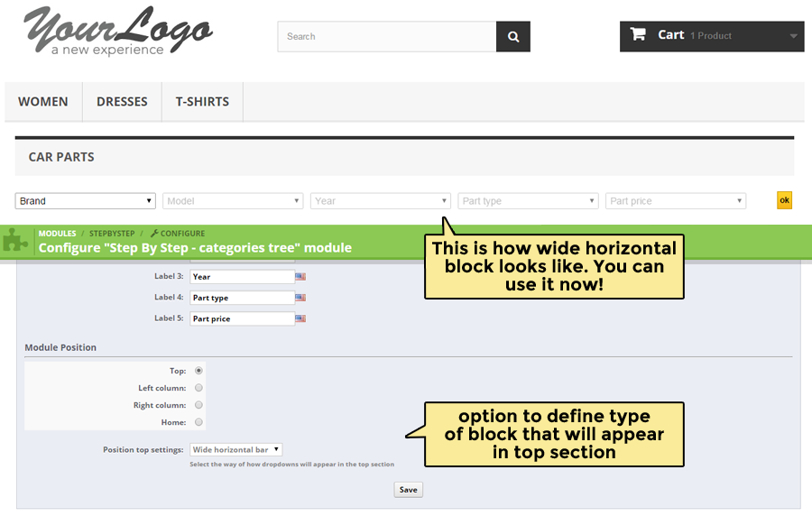812x516 pixels.
Task: Click the green puzzle piece module icon
Action: pos(14,240)
